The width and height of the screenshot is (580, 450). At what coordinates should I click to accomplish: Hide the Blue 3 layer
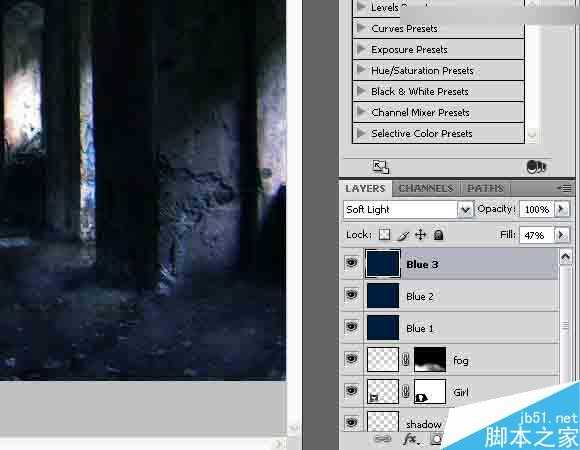tap(352, 263)
